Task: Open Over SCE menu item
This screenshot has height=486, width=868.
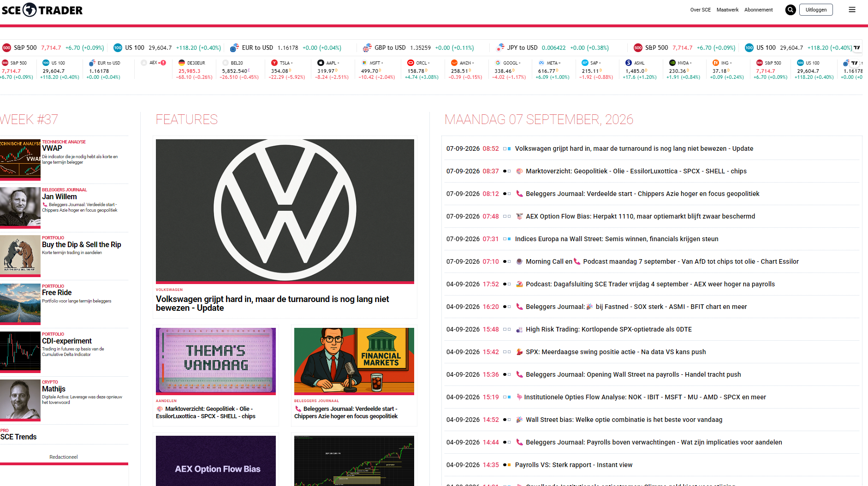Action: 700,10
